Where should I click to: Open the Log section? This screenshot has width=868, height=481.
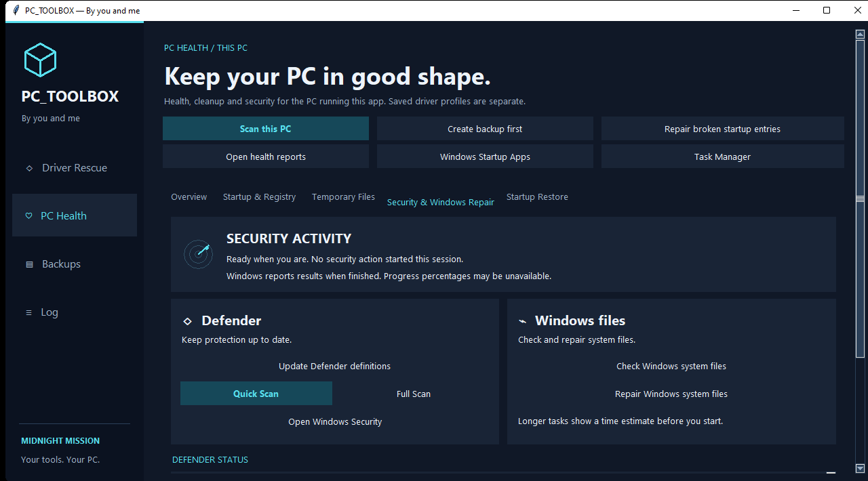pyautogui.click(x=75, y=312)
